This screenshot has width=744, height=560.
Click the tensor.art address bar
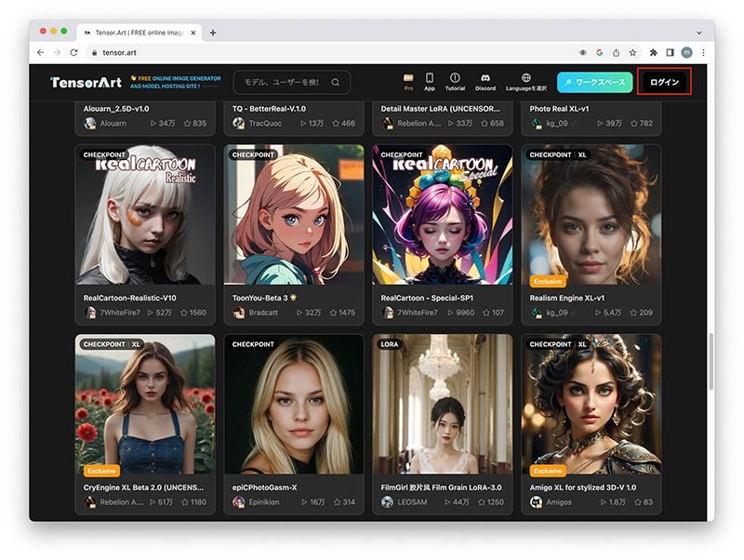(x=332, y=53)
